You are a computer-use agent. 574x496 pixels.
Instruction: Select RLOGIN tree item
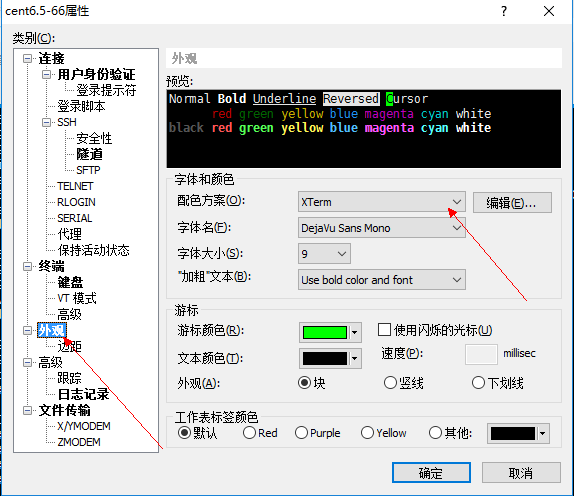tap(76, 202)
